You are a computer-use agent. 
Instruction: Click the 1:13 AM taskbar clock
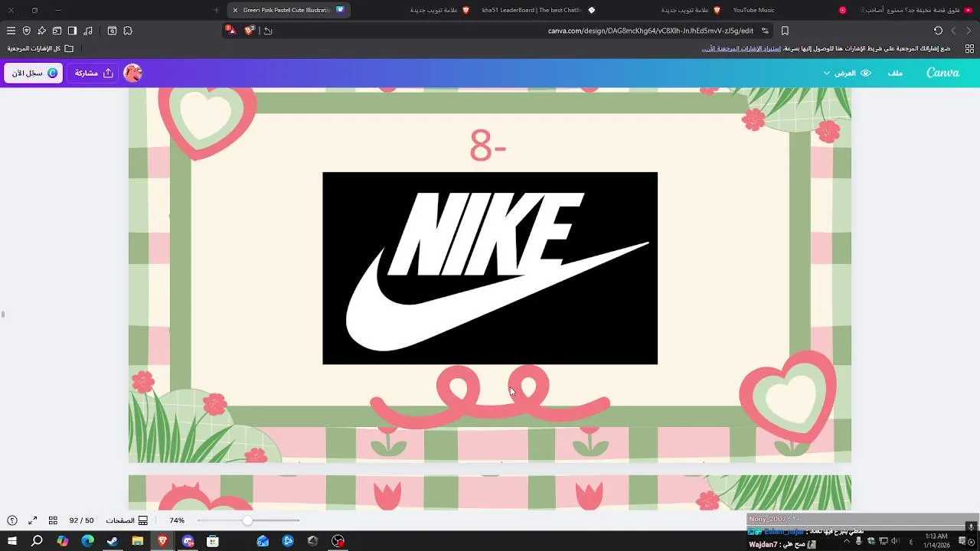(x=936, y=541)
